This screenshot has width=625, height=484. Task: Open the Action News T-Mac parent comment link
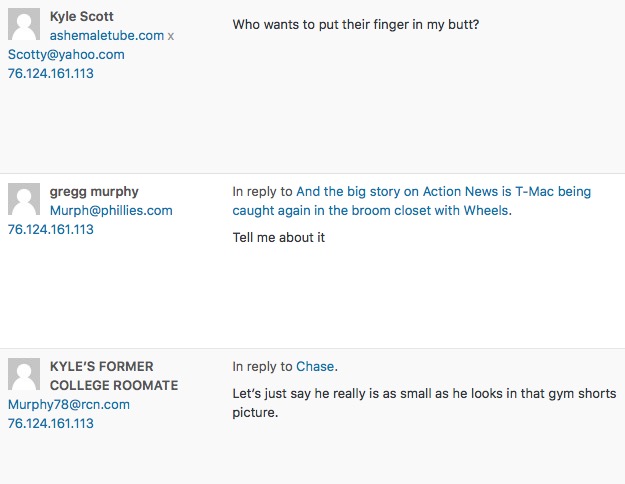click(x=412, y=201)
